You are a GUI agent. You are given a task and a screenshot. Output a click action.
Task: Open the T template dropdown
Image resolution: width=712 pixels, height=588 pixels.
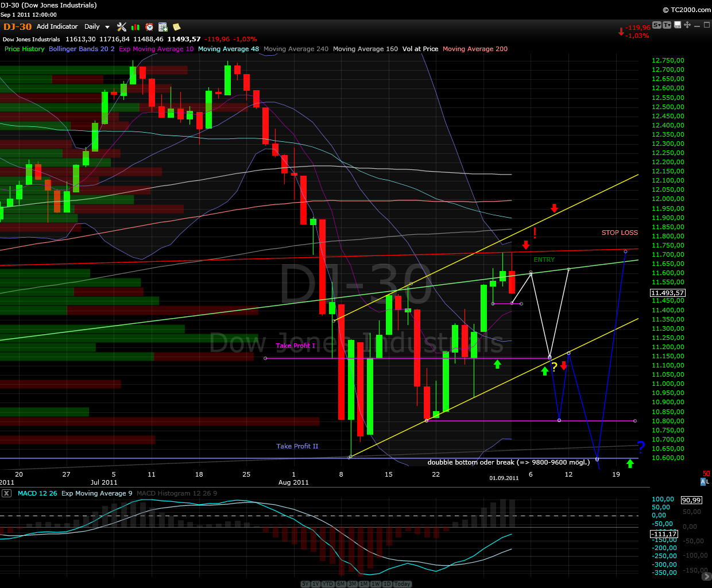[667, 25]
